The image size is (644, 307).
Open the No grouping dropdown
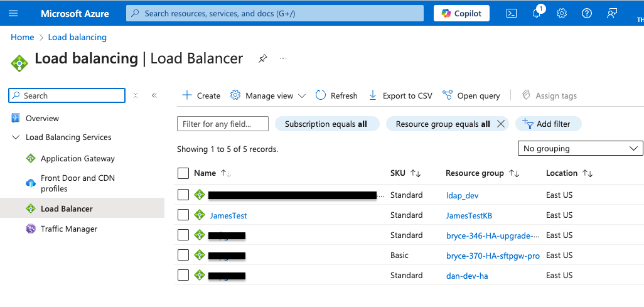581,148
